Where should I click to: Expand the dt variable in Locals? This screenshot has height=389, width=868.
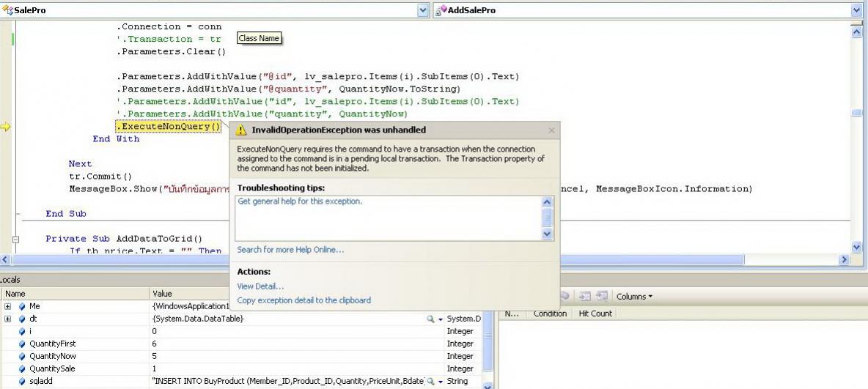pyautogui.click(x=8, y=319)
